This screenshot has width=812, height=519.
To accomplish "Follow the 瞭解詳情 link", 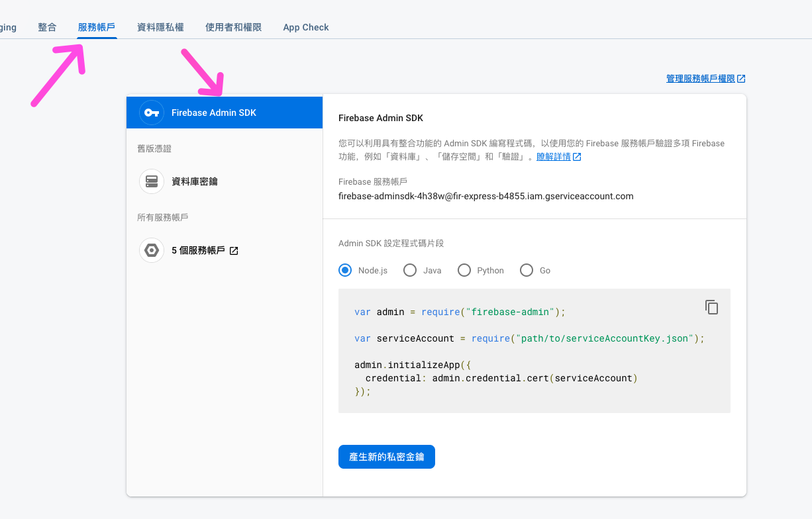I will click(x=553, y=157).
